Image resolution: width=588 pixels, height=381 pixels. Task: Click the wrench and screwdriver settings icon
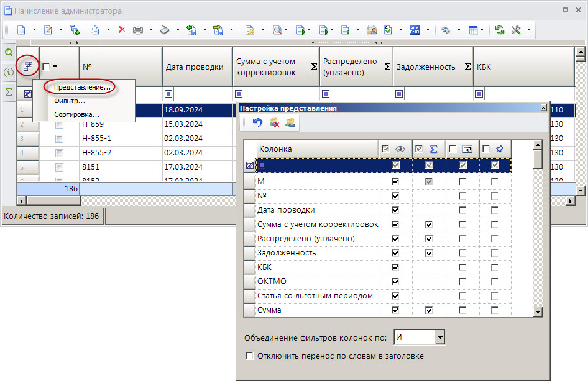tap(516, 30)
